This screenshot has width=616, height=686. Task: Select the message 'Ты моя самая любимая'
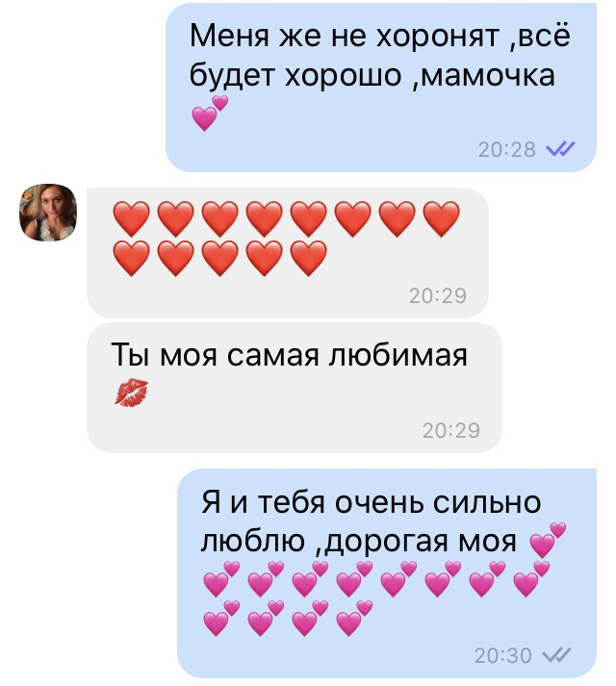pyautogui.click(x=295, y=388)
